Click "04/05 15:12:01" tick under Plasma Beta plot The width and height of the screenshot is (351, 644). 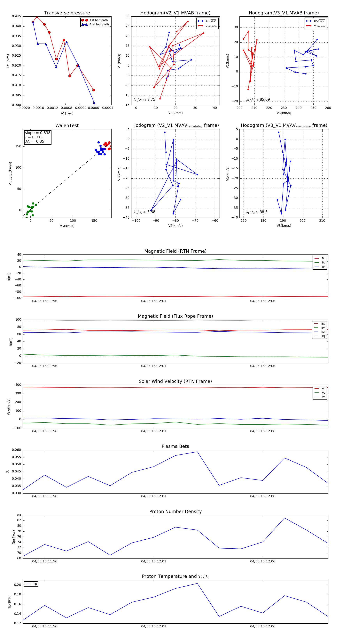point(154,496)
